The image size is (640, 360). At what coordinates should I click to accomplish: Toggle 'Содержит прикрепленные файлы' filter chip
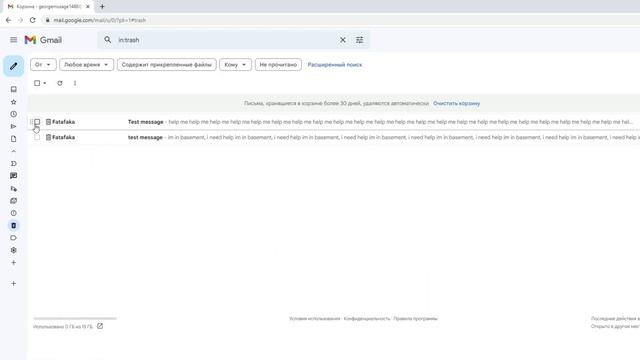[167, 64]
